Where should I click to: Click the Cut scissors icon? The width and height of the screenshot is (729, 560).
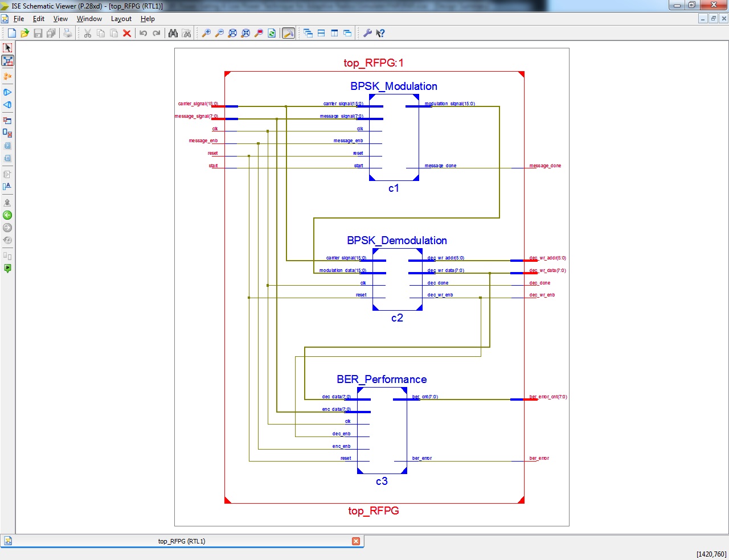[x=88, y=33]
